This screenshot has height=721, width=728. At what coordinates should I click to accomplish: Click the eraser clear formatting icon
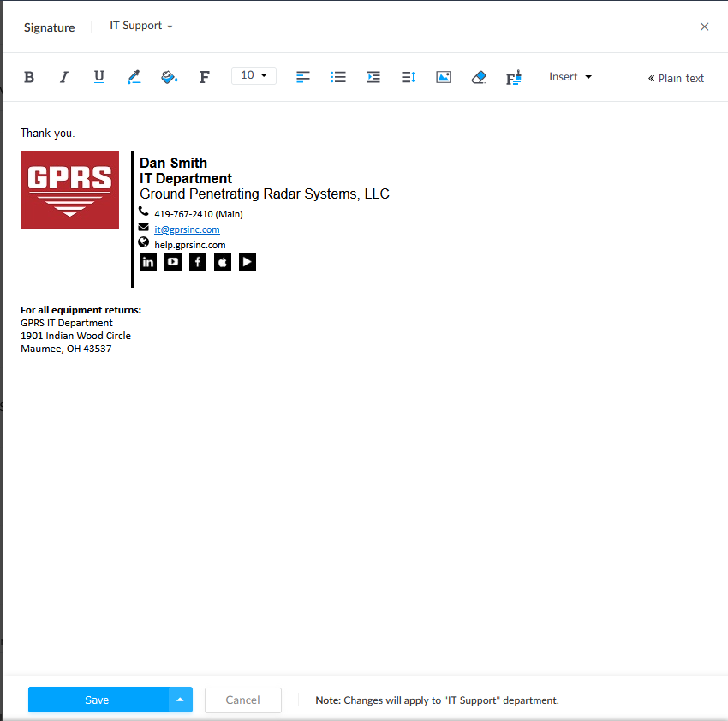click(x=479, y=77)
